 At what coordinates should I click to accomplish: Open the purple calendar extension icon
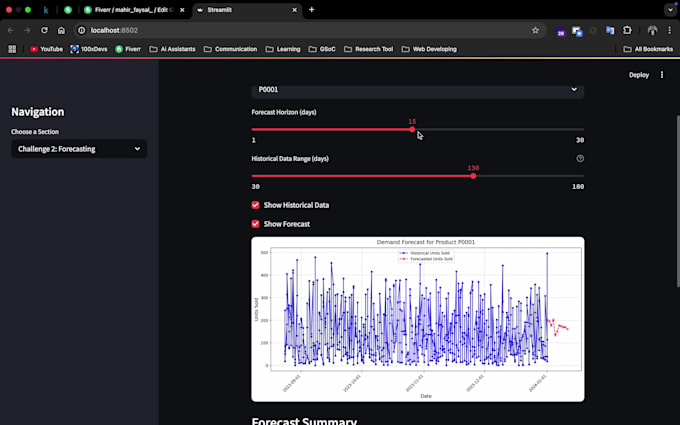[561, 31]
